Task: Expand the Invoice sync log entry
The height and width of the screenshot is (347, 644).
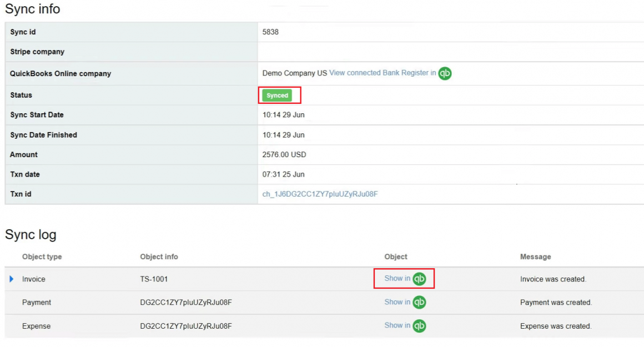Action: point(12,279)
